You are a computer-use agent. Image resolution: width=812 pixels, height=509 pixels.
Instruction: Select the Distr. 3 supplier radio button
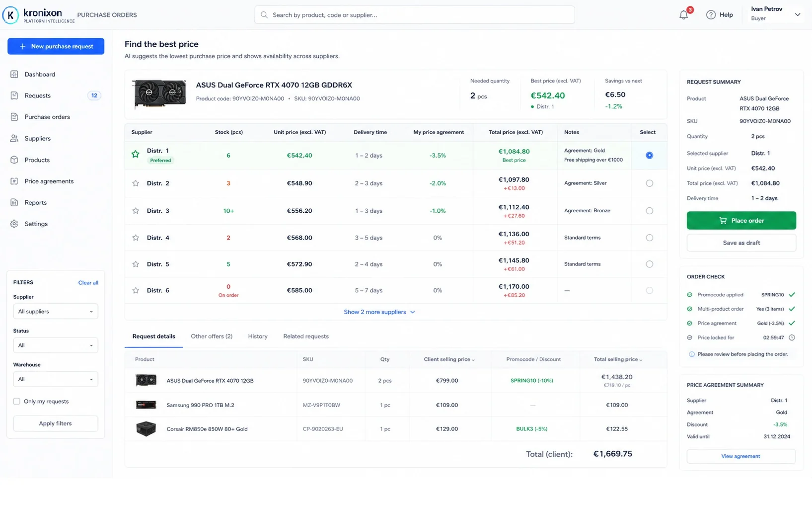[649, 211]
